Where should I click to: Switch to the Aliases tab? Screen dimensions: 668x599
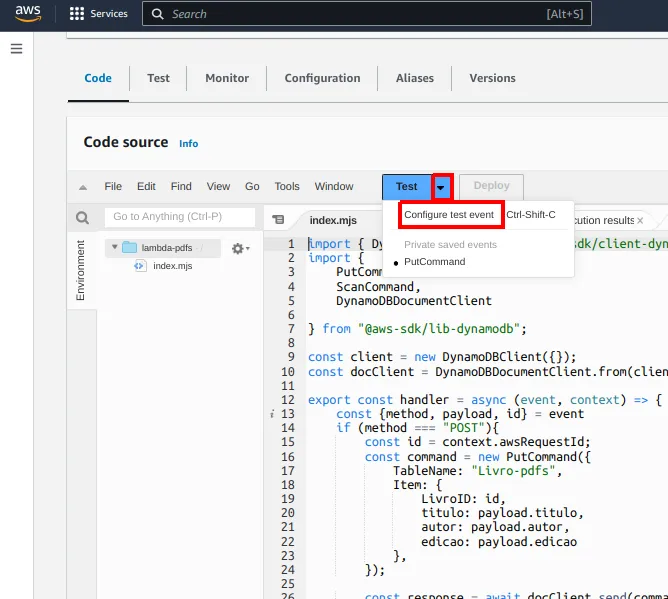(415, 78)
